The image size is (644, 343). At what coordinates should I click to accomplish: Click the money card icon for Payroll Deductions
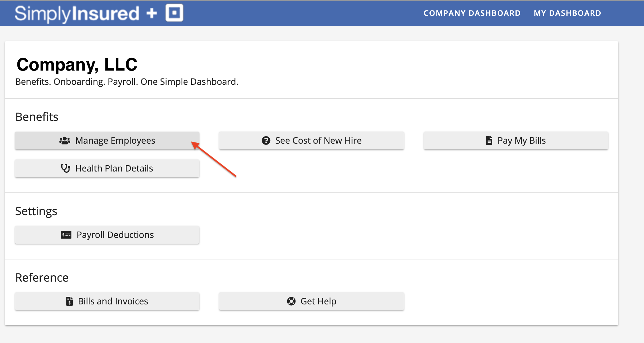[66, 235]
